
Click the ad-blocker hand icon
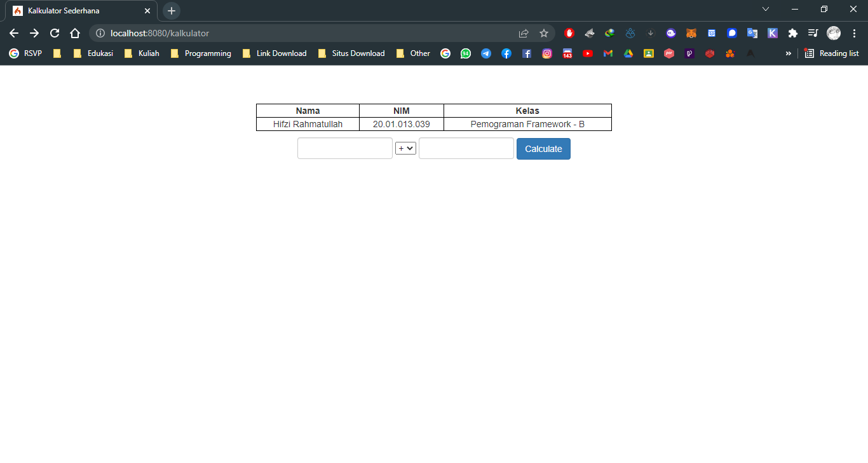(569, 32)
